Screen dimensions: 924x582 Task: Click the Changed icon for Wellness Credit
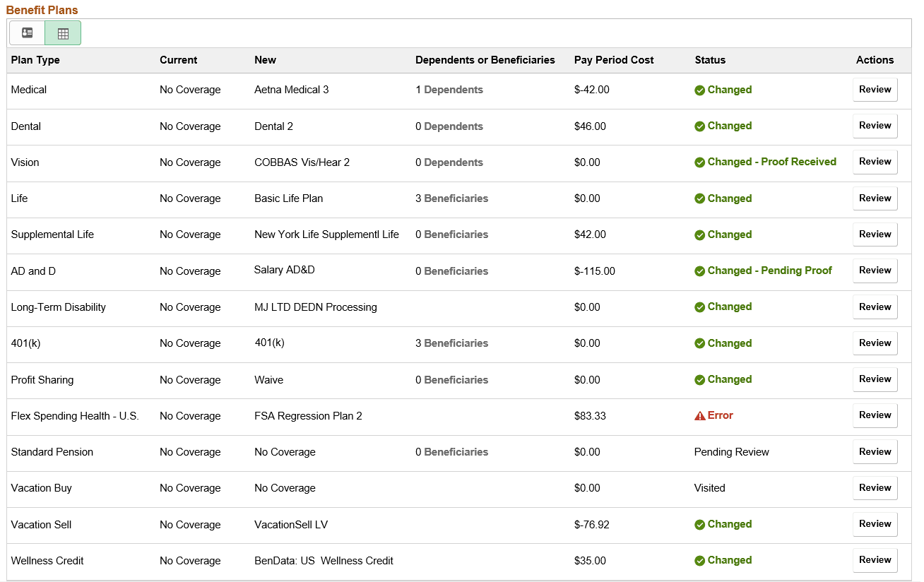[x=699, y=560]
